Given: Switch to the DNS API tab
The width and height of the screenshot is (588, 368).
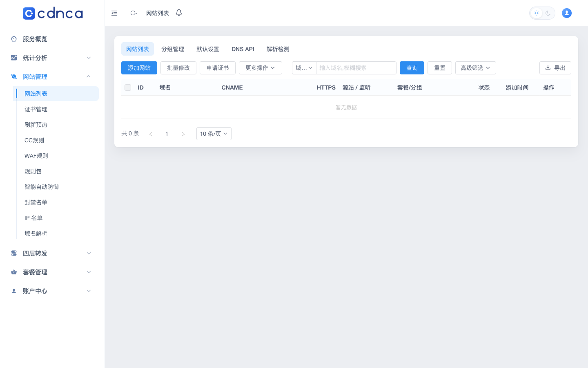Looking at the screenshot, I should [x=243, y=49].
